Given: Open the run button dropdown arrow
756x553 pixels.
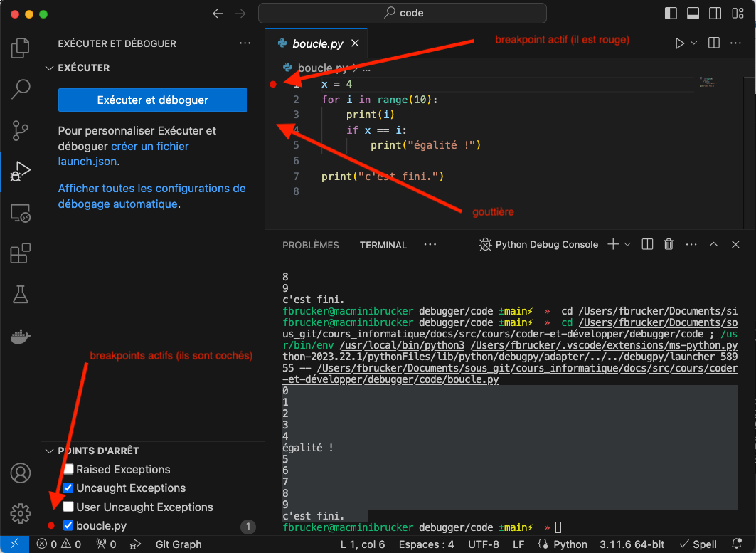Looking at the screenshot, I should pyautogui.click(x=694, y=43).
